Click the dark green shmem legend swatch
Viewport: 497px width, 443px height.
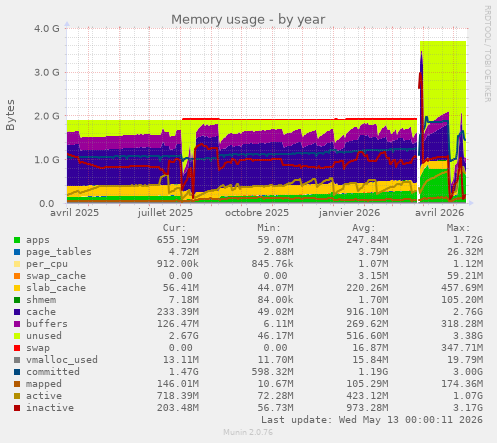tap(17, 300)
